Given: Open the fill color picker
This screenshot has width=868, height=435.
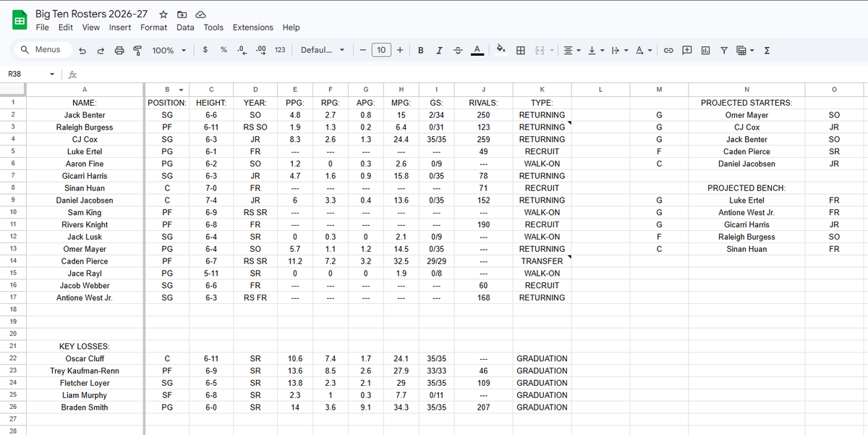Looking at the screenshot, I should coord(501,51).
